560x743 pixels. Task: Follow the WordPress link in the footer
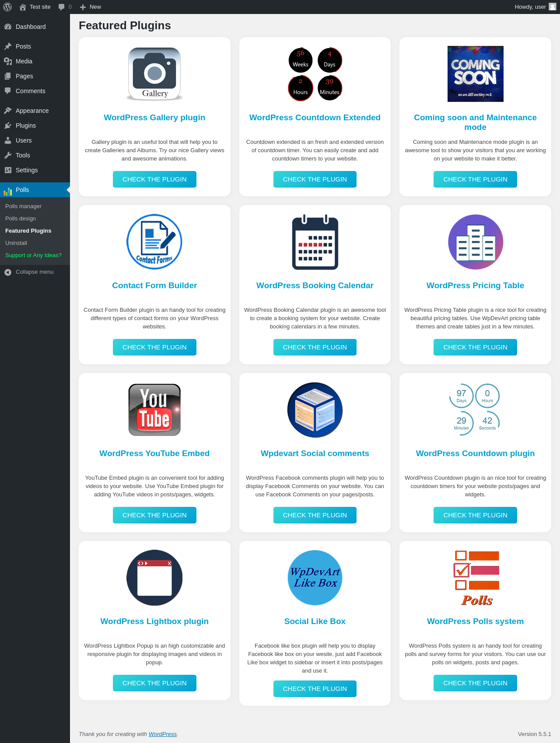coord(163,734)
